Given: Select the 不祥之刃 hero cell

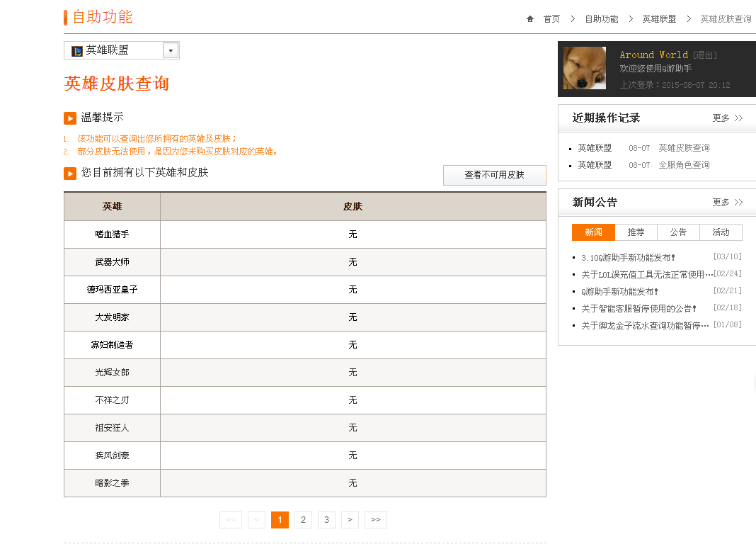Looking at the screenshot, I should (112, 400).
